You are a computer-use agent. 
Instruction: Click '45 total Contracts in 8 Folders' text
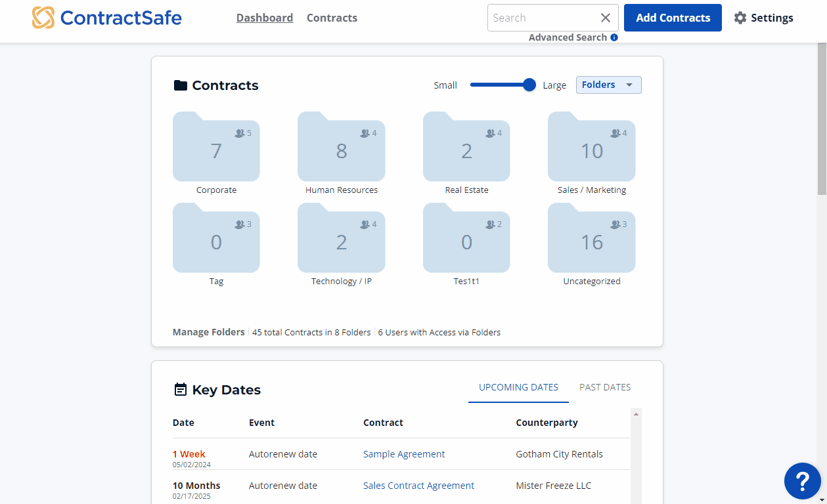point(311,332)
